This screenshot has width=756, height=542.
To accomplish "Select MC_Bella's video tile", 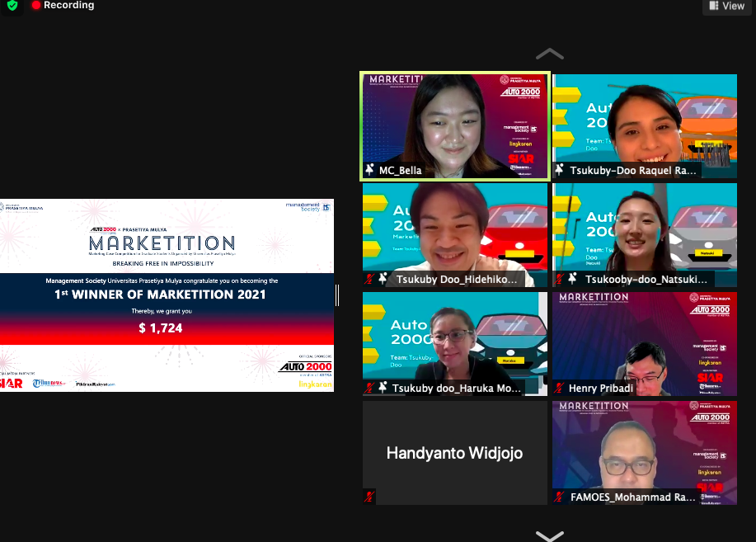I will pos(455,126).
